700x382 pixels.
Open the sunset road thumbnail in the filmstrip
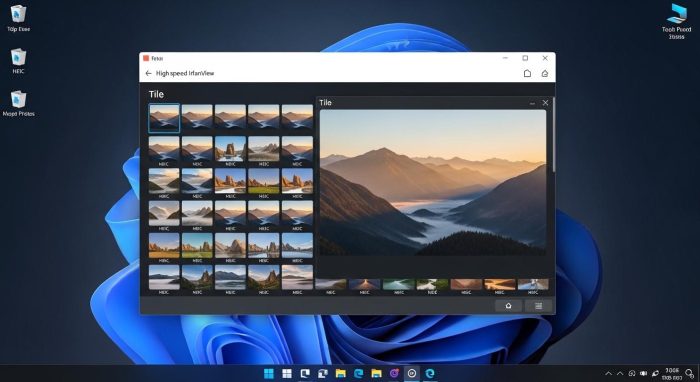(365, 284)
